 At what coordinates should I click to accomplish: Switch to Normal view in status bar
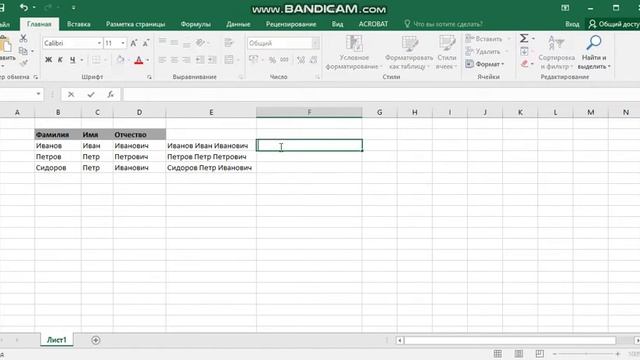coord(498,353)
